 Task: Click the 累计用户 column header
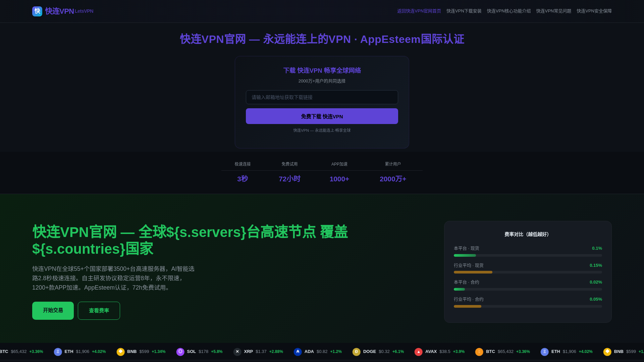pyautogui.click(x=393, y=164)
